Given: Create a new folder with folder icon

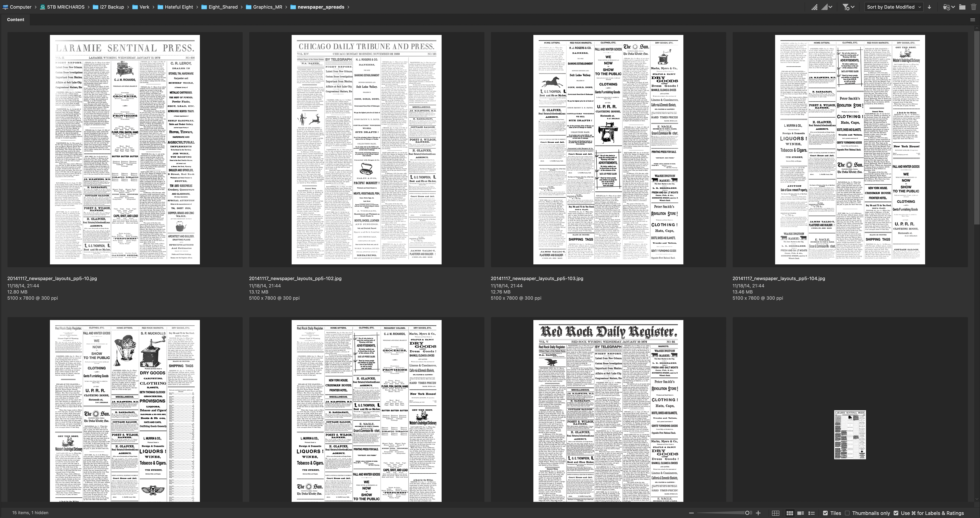Looking at the screenshot, I should point(962,7).
